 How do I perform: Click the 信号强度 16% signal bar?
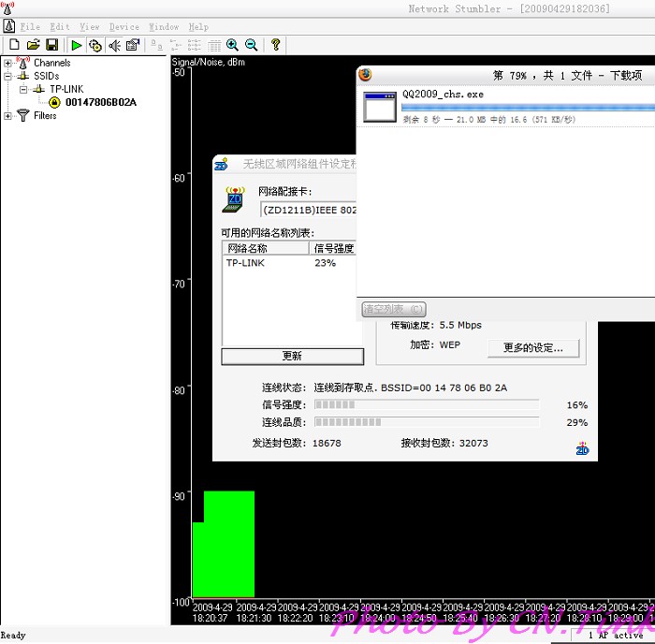427,404
